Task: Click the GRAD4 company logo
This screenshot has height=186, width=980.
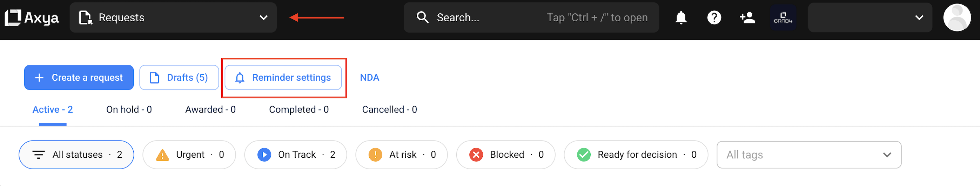Action: point(783,17)
